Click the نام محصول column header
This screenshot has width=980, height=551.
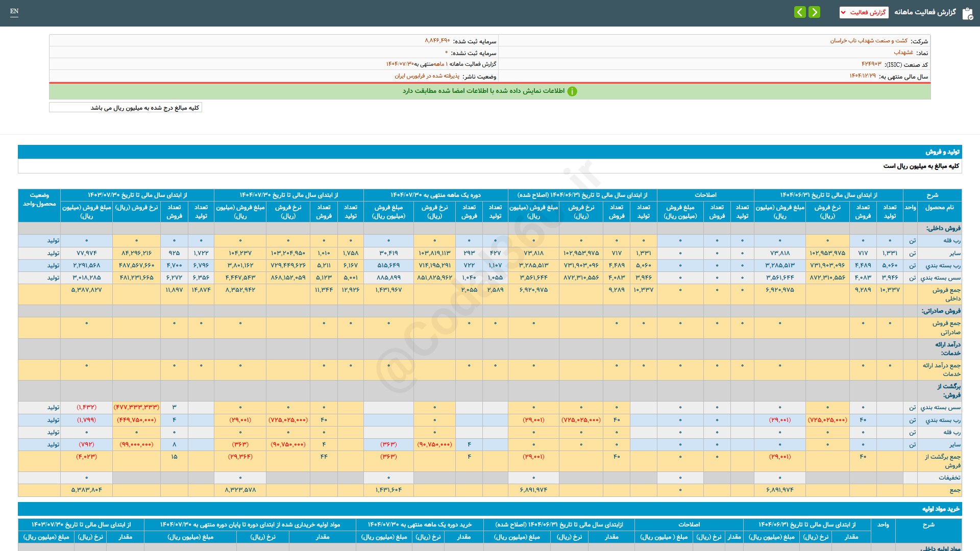(939, 208)
